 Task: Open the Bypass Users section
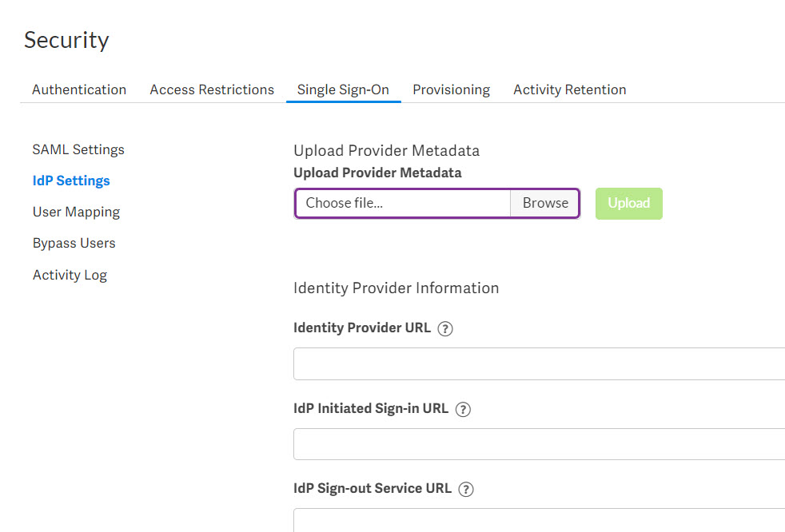(x=74, y=243)
